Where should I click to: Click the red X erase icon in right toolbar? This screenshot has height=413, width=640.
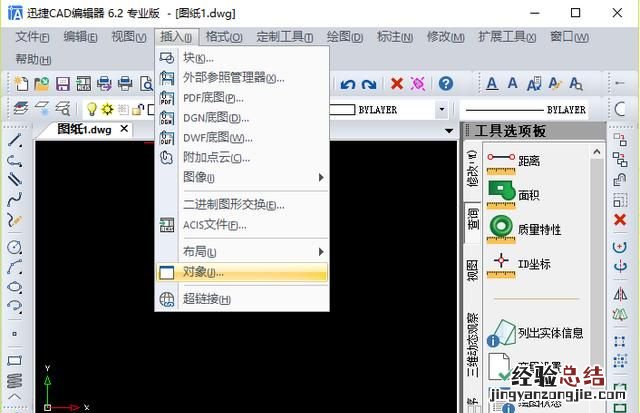[x=620, y=220]
